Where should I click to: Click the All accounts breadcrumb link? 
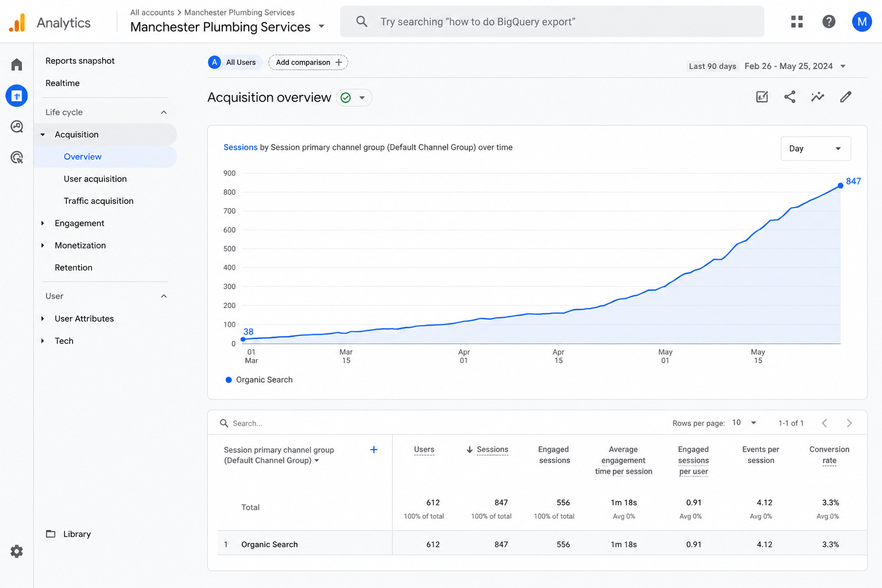click(x=152, y=12)
